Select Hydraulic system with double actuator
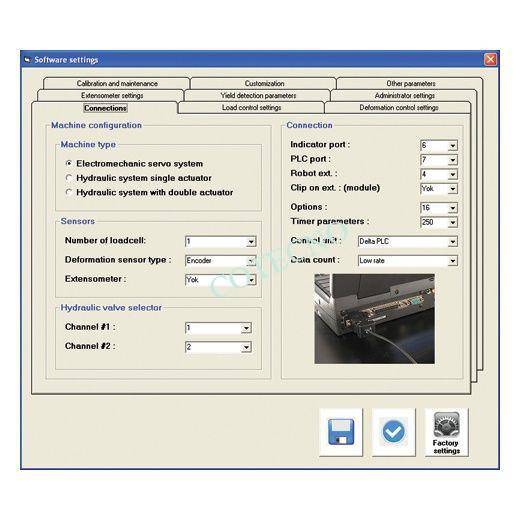520x520 pixels. coord(69,192)
